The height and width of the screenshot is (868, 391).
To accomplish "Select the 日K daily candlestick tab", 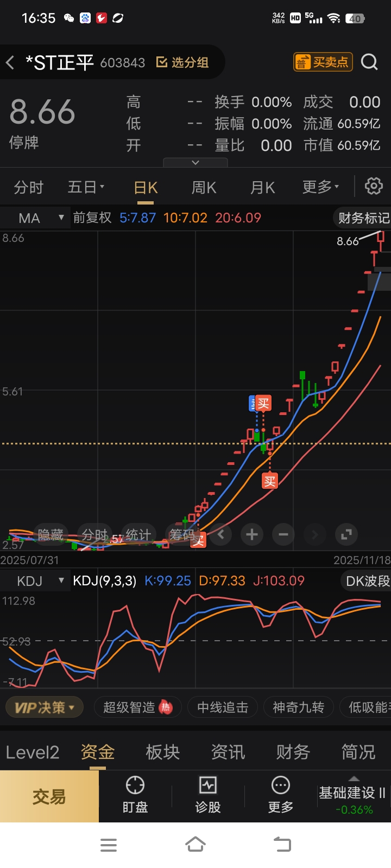I will click(x=146, y=188).
